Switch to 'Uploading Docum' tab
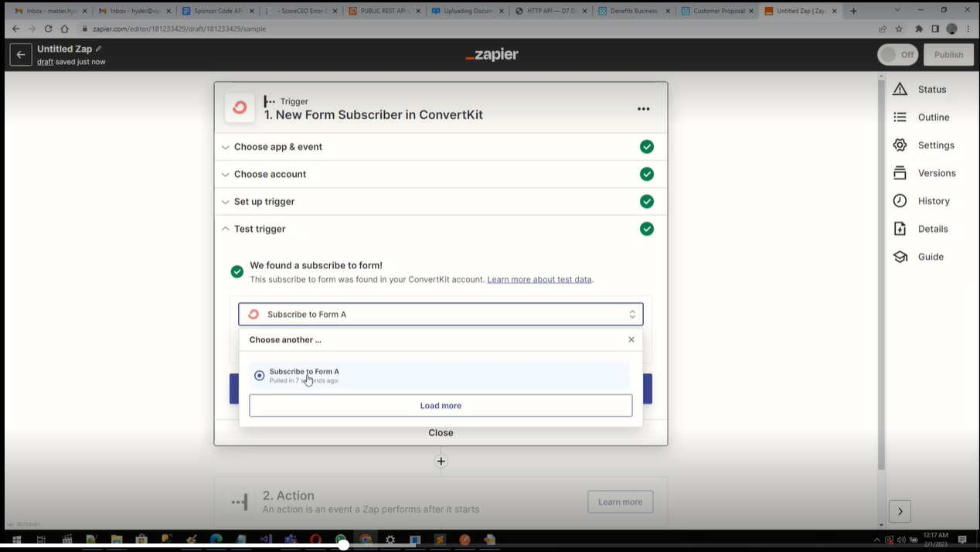Image resolution: width=980 pixels, height=552 pixels. click(x=469, y=11)
